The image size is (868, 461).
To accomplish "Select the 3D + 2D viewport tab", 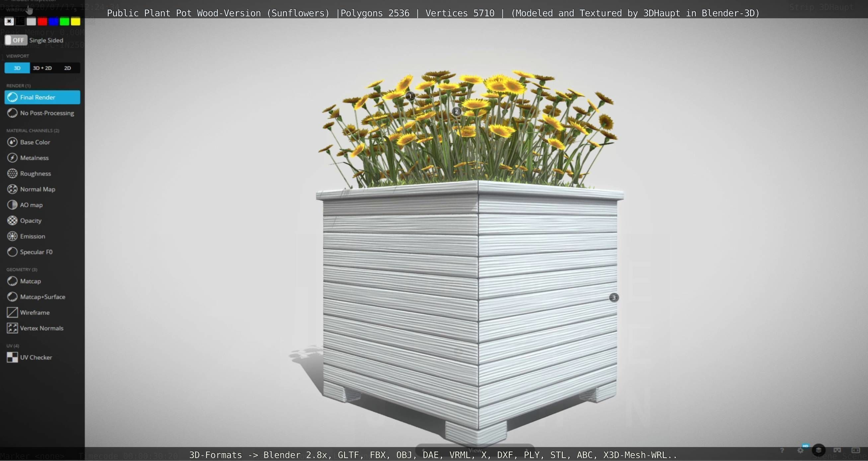I will click(42, 68).
